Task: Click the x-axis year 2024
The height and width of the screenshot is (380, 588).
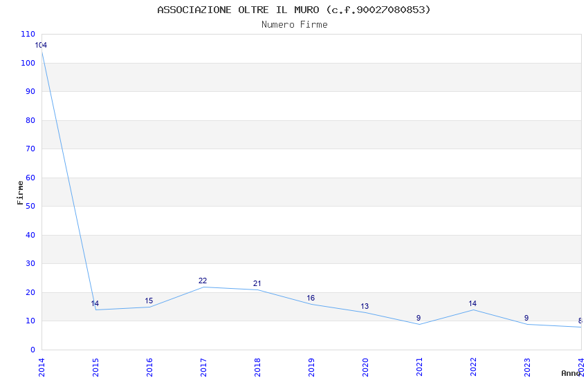Action: point(582,368)
